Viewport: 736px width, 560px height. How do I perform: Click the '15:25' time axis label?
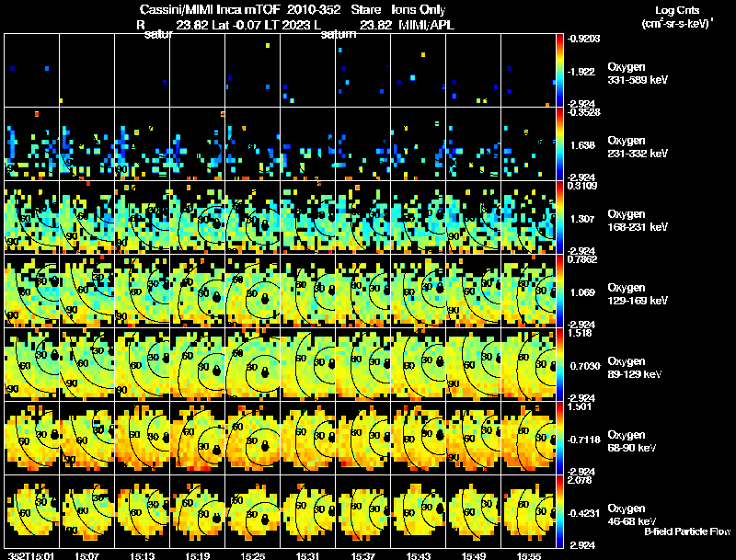click(x=252, y=556)
